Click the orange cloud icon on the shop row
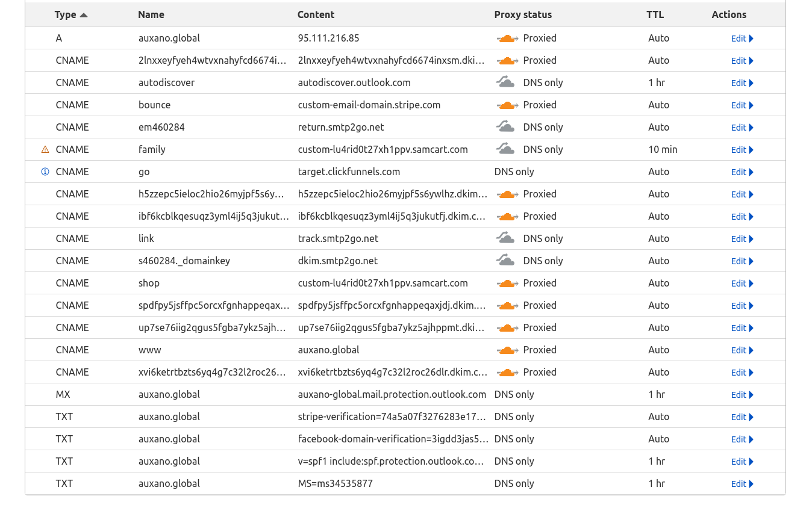The image size is (812, 505). pyautogui.click(x=507, y=283)
